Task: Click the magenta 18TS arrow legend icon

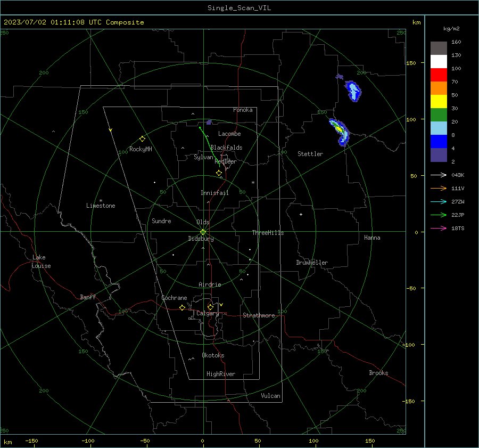Action: point(439,228)
